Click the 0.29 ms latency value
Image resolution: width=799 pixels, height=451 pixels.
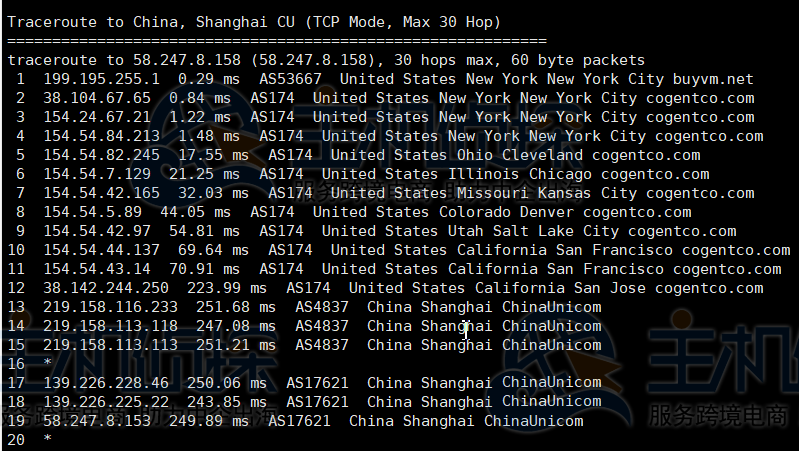tap(209, 79)
